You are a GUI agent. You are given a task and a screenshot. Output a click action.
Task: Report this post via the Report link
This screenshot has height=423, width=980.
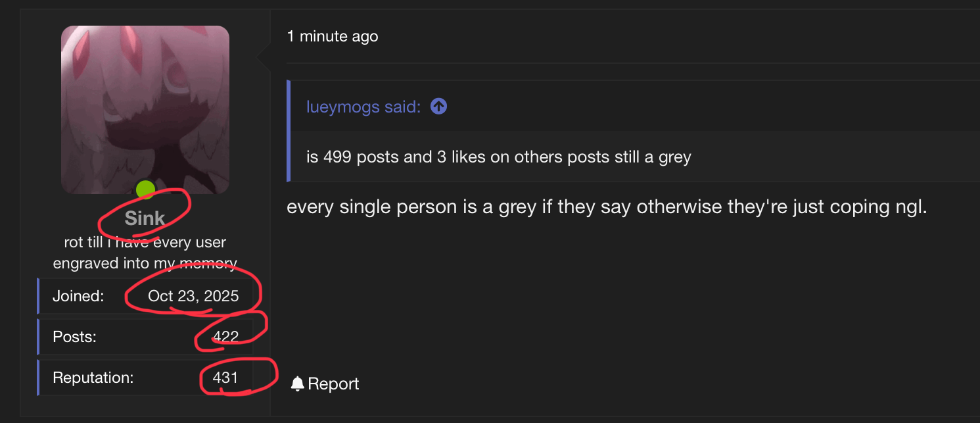[x=332, y=383]
